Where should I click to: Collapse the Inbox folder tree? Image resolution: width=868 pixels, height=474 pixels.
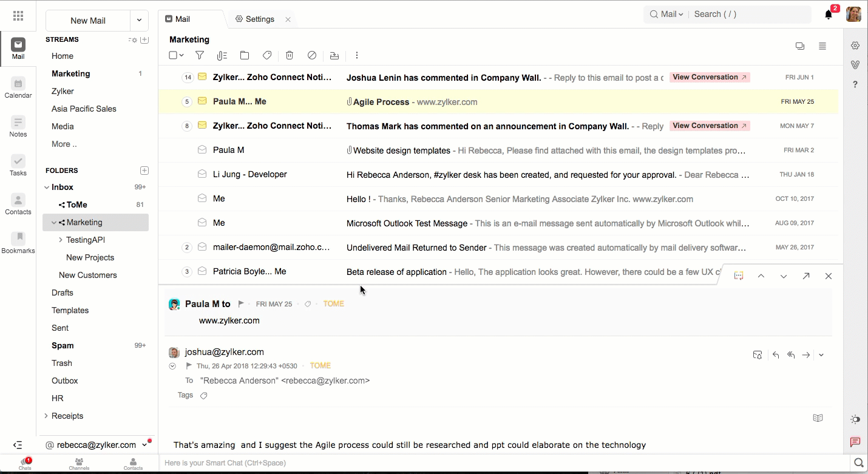(x=47, y=188)
